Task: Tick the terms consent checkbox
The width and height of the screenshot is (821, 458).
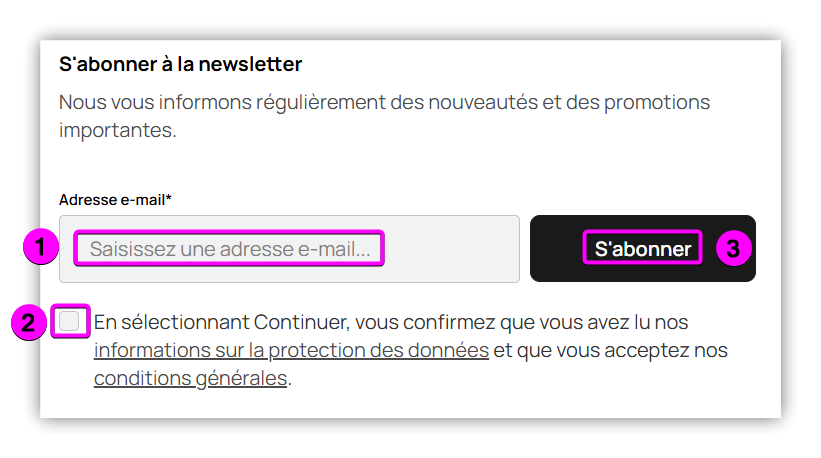Action: 70,322
